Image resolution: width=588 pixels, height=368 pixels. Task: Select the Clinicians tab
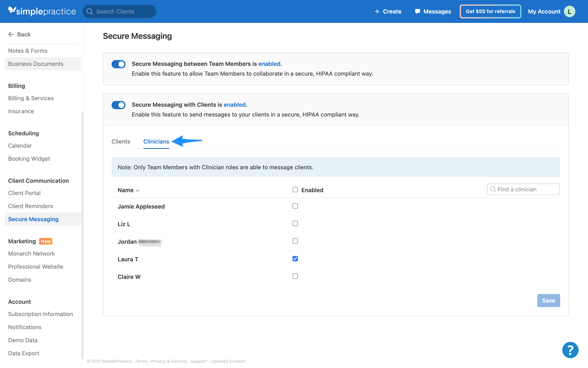coord(156,141)
